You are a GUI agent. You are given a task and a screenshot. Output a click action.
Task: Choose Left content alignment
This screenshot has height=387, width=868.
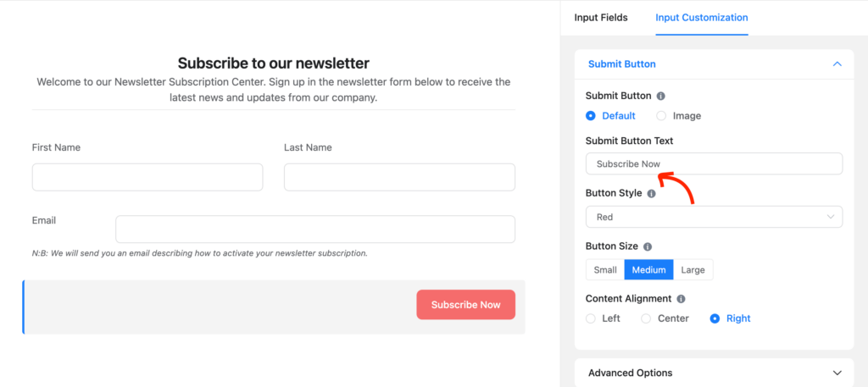click(x=591, y=318)
